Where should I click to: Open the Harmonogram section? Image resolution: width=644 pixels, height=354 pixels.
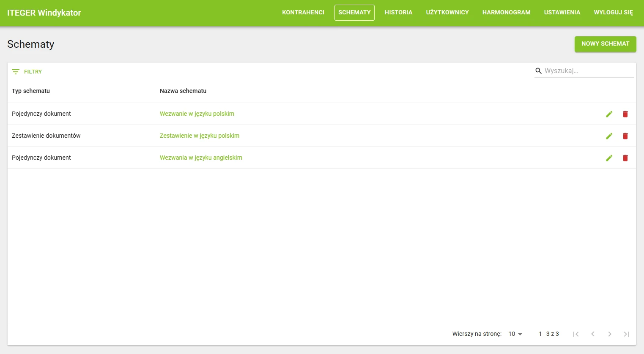(506, 13)
